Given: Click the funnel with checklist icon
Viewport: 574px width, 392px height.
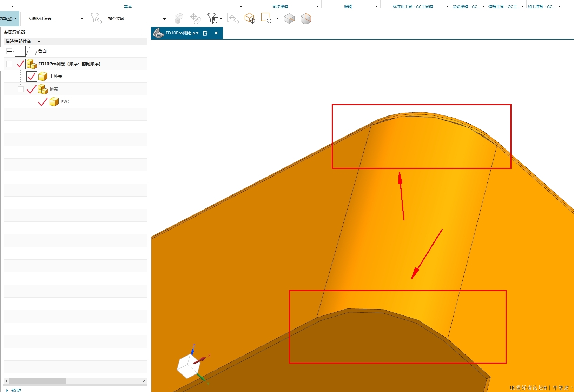Looking at the screenshot, I should point(213,19).
